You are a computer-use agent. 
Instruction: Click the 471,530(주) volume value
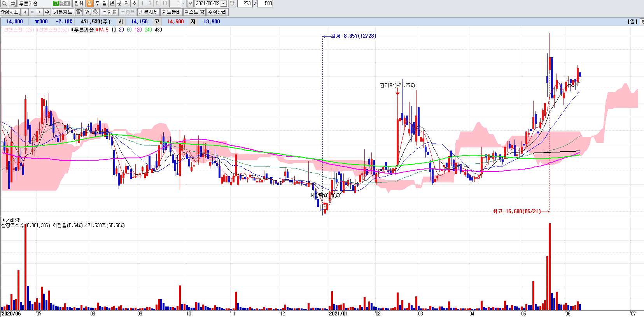coord(96,22)
